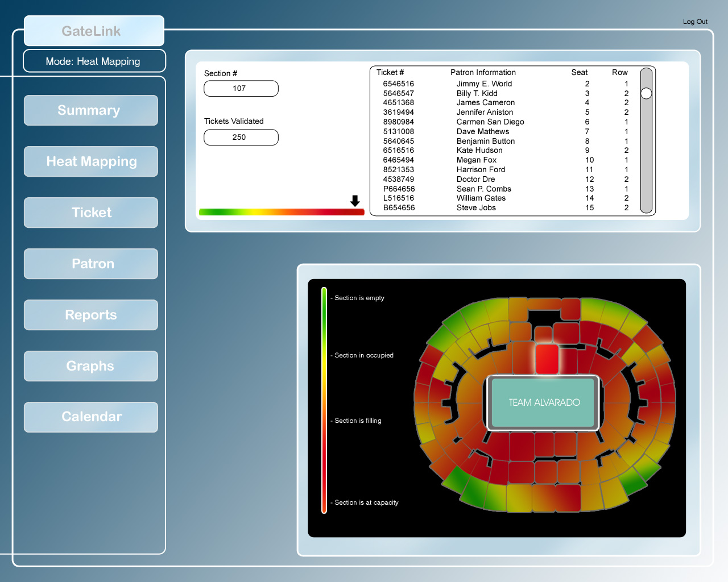The image size is (728, 582).
Task: Click the section capacity gradient bar
Action: [x=281, y=212]
